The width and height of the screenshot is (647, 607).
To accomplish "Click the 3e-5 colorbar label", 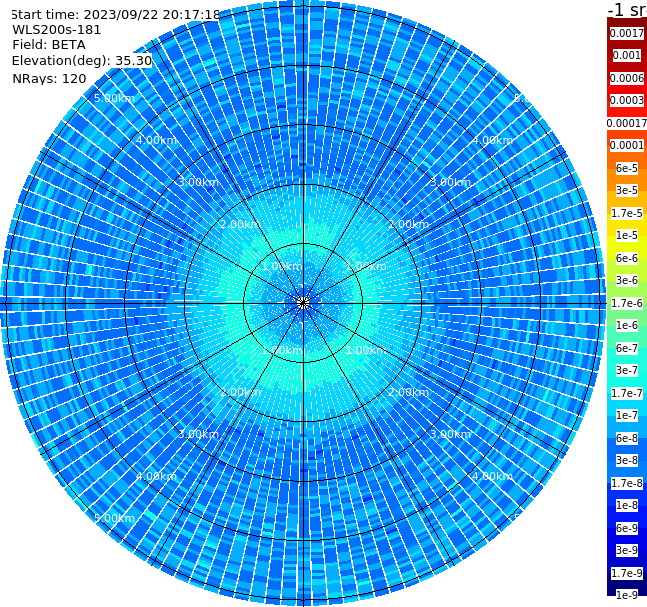I will [627, 190].
